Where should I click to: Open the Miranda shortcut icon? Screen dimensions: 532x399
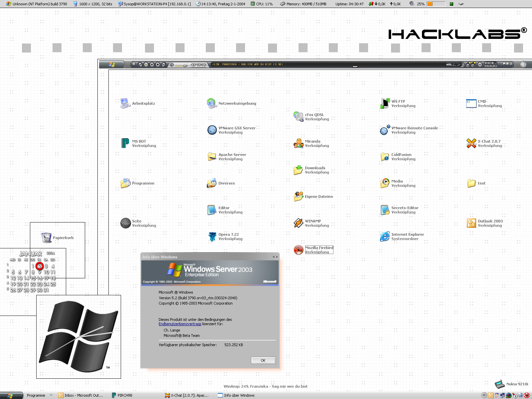(x=299, y=143)
